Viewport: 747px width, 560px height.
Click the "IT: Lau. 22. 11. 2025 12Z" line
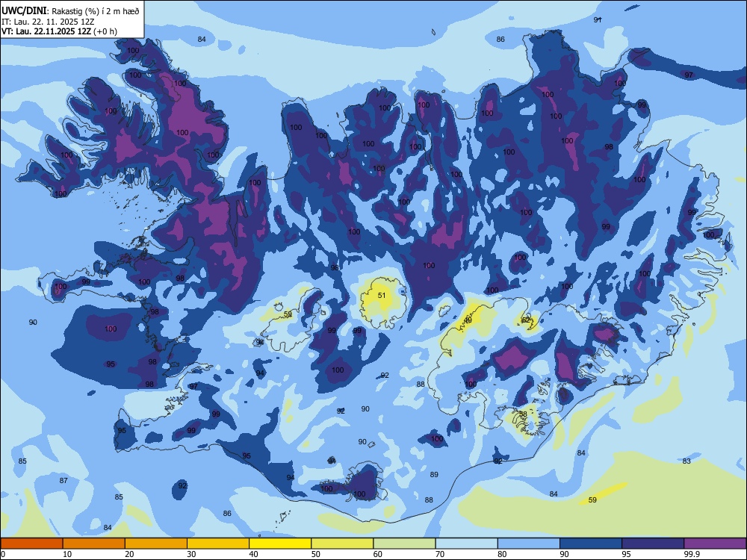pos(48,22)
